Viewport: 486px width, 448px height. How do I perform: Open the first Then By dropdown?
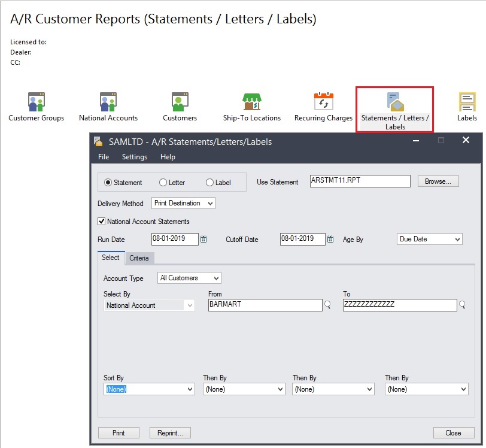(x=244, y=389)
